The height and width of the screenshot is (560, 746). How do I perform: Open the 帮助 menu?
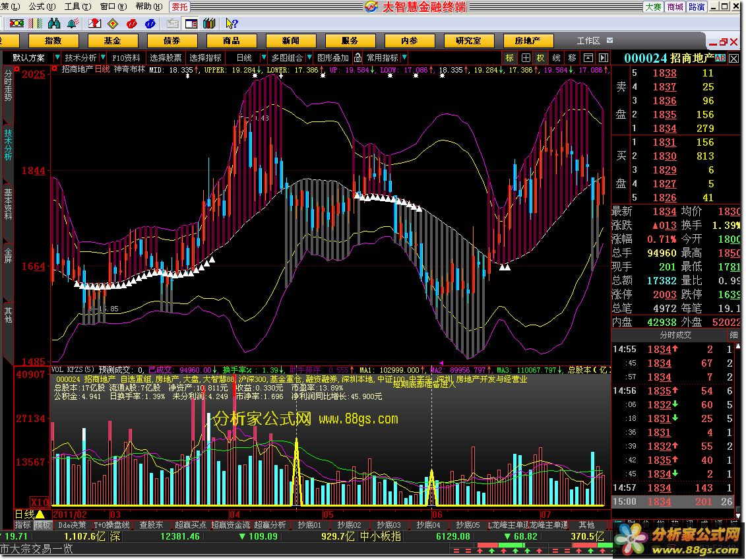tap(149, 7)
